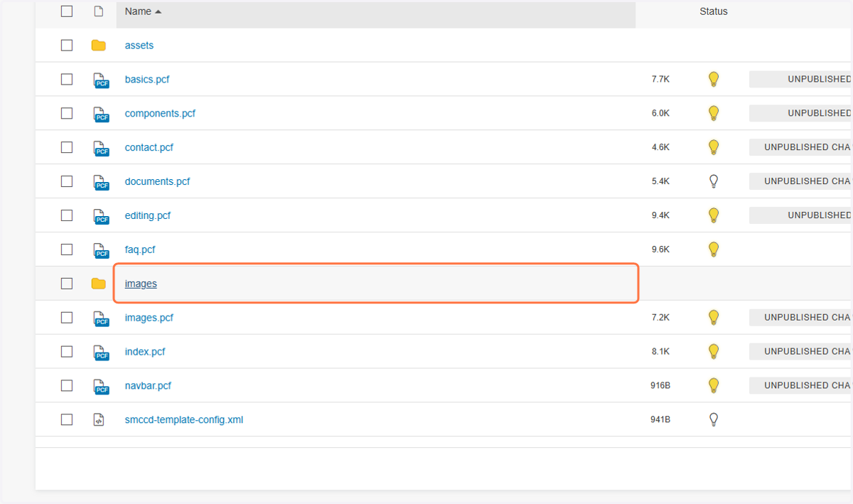
Task: Open the smccd-template-config.xml file link
Action: tap(184, 419)
